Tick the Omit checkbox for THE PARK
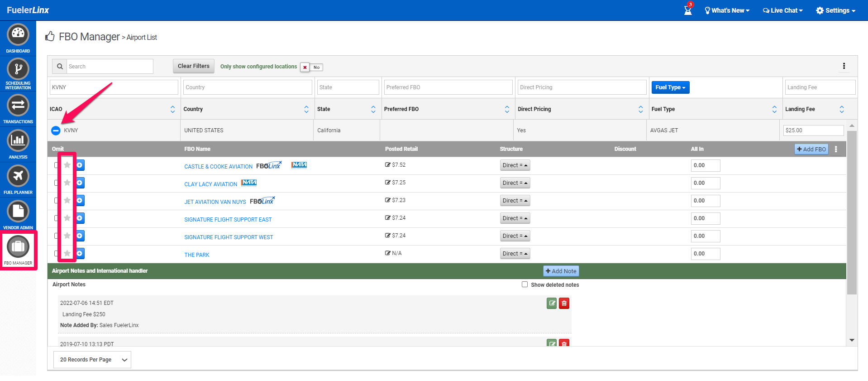 point(56,254)
